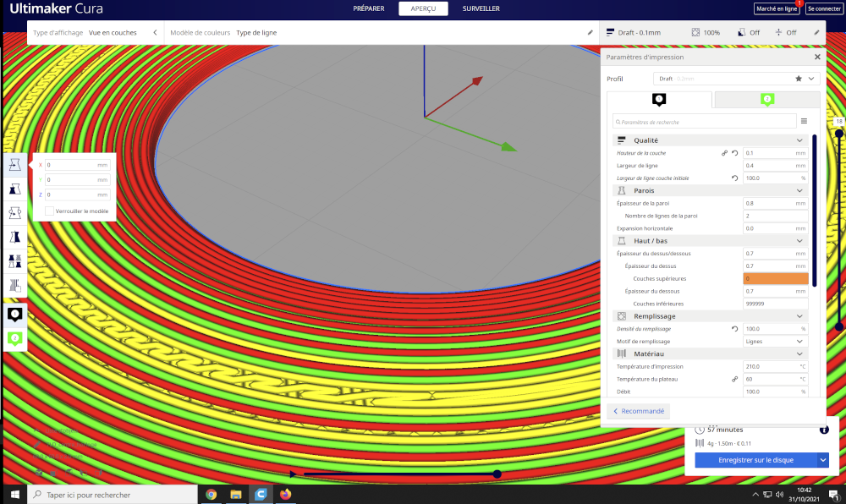Open Chrome from the taskbar

[211, 495]
